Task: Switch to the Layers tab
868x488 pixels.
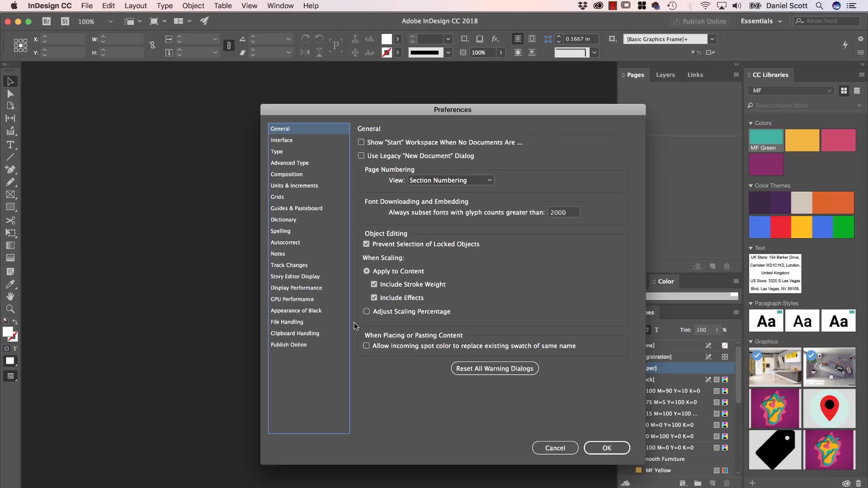Action: [665, 75]
